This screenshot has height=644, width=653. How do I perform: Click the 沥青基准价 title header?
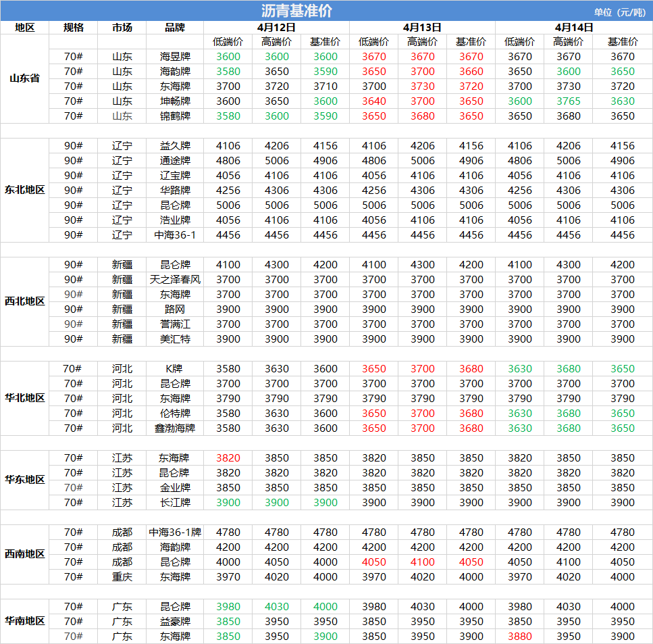(296, 11)
